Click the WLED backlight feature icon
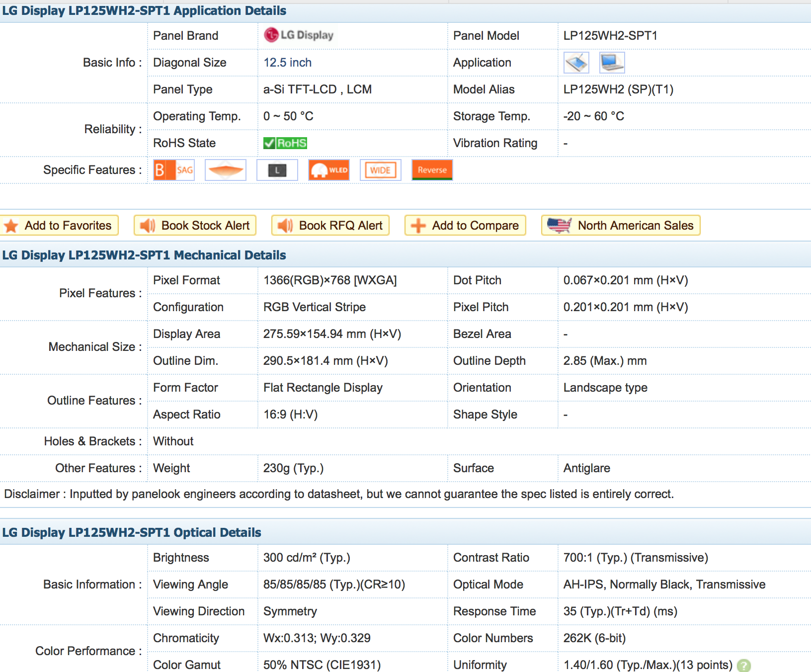 (329, 170)
